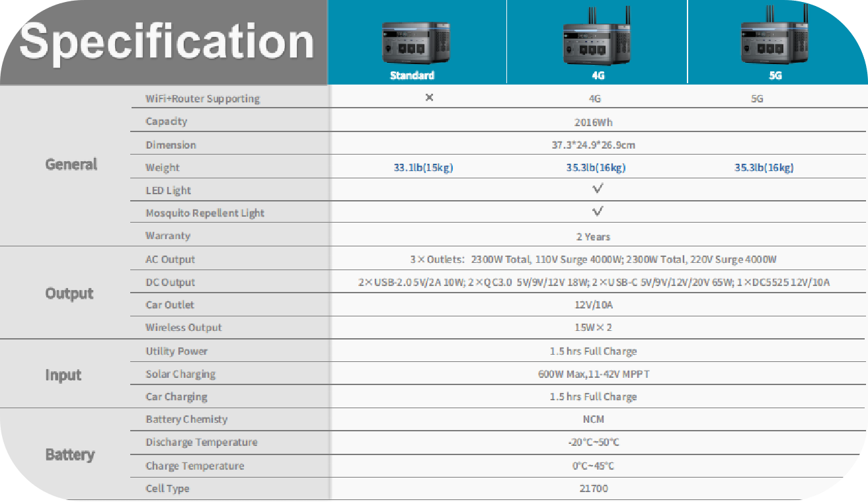Click the 33.1lb(15kg) weight value

point(423,168)
